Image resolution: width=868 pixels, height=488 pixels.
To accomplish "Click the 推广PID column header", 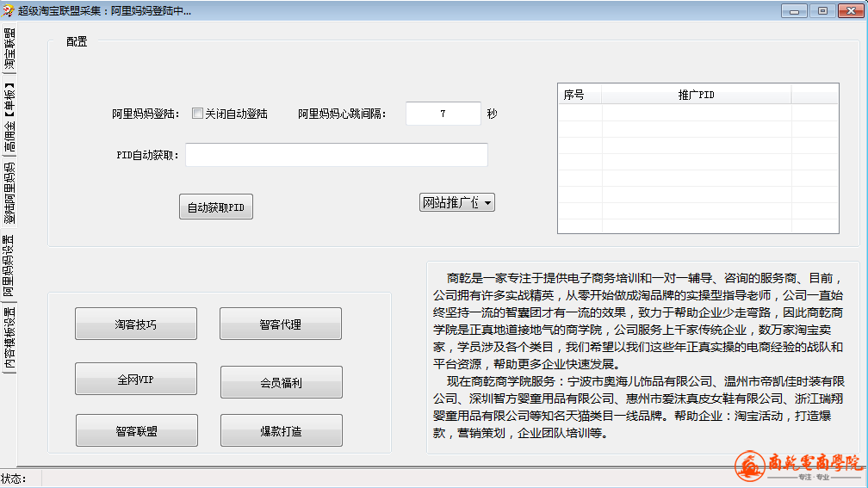I will (697, 95).
